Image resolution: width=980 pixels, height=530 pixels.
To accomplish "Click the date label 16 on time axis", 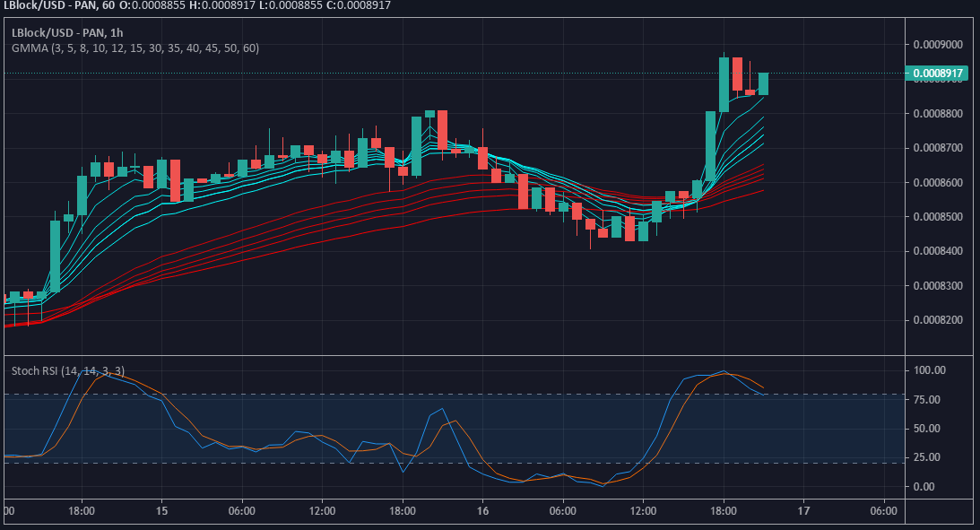I will point(482,510).
